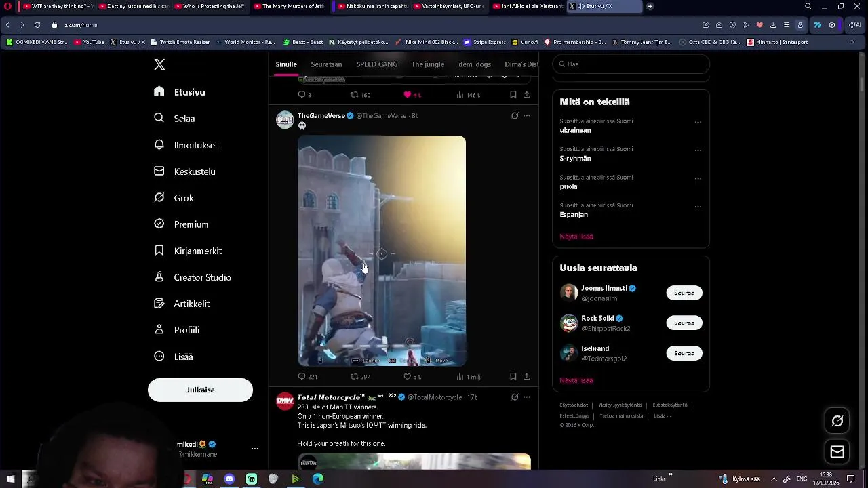Share the top post with 146 t. views
Screen dimensions: 868x488
click(x=526, y=95)
